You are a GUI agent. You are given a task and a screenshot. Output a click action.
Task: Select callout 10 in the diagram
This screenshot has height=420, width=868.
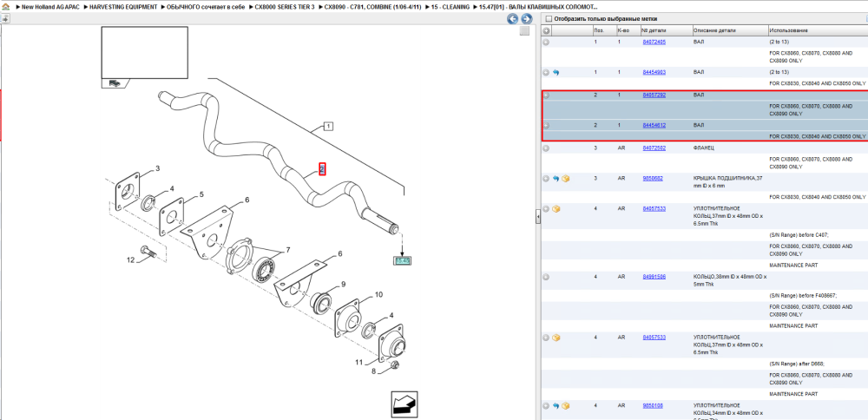click(378, 294)
